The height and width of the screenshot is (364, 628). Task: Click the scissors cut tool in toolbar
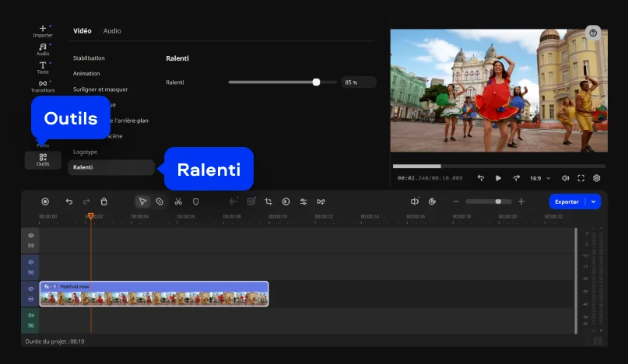[x=178, y=201]
